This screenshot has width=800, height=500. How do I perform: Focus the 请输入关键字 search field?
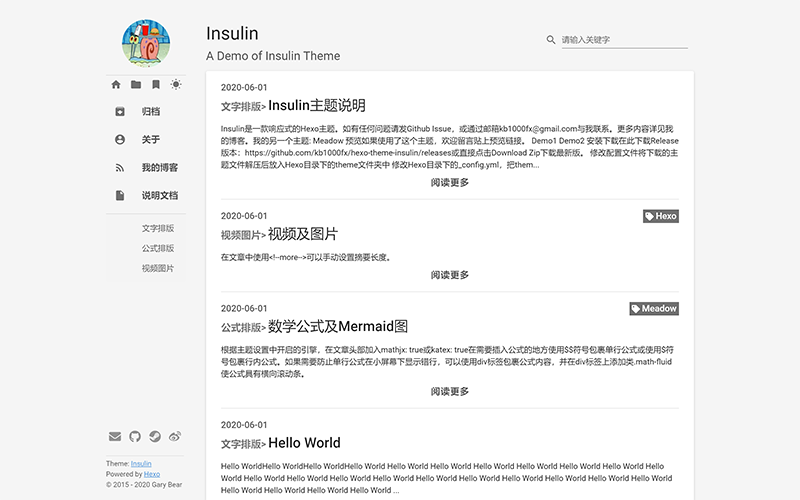pos(624,40)
